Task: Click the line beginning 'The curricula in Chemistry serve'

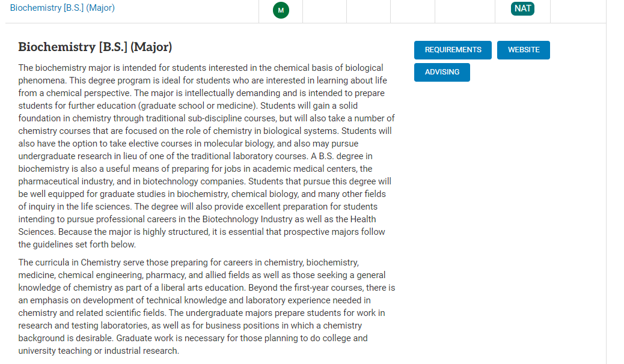Action: pos(188,262)
